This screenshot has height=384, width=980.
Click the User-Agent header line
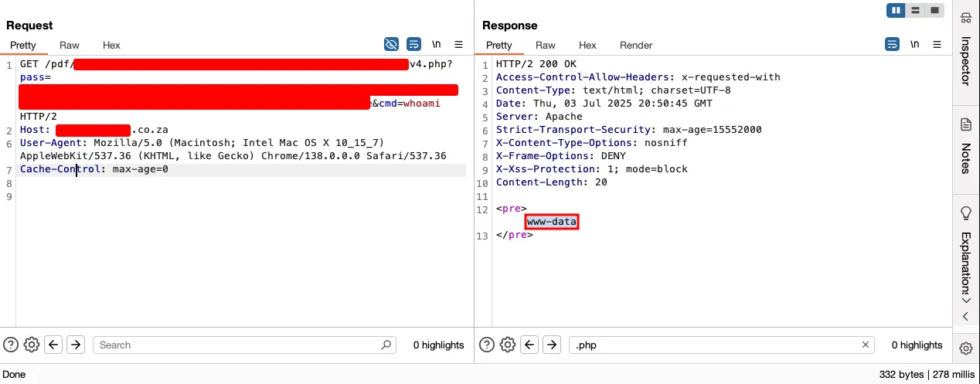point(233,150)
